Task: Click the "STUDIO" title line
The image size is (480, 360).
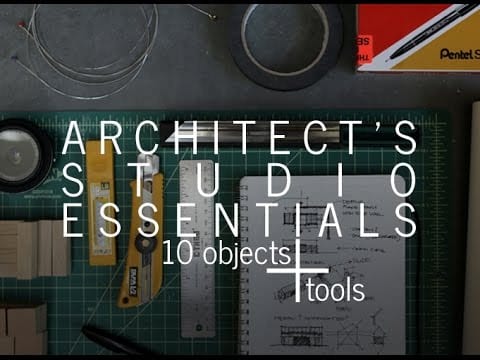Action: point(240,179)
